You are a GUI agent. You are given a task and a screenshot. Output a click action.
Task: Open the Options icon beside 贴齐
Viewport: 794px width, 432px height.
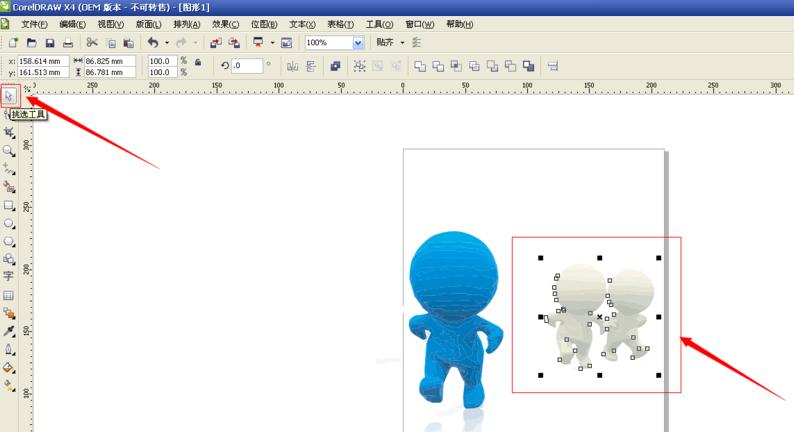click(417, 43)
